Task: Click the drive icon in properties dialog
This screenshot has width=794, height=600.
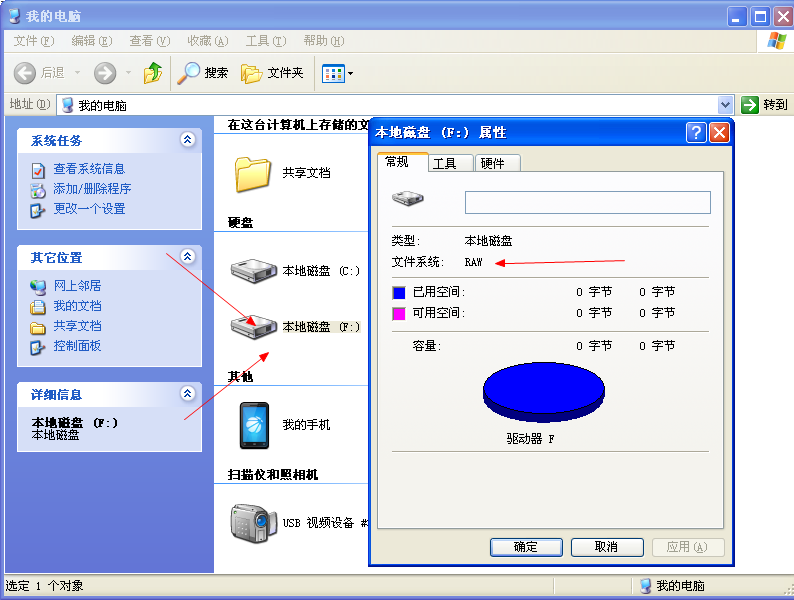Action: coord(408,198)
